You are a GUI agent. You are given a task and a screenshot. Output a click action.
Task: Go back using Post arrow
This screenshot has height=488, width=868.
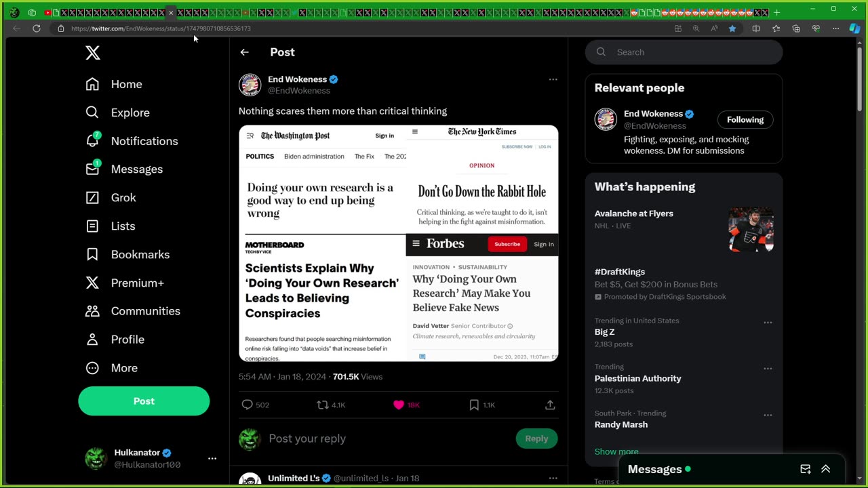[245, 52]
